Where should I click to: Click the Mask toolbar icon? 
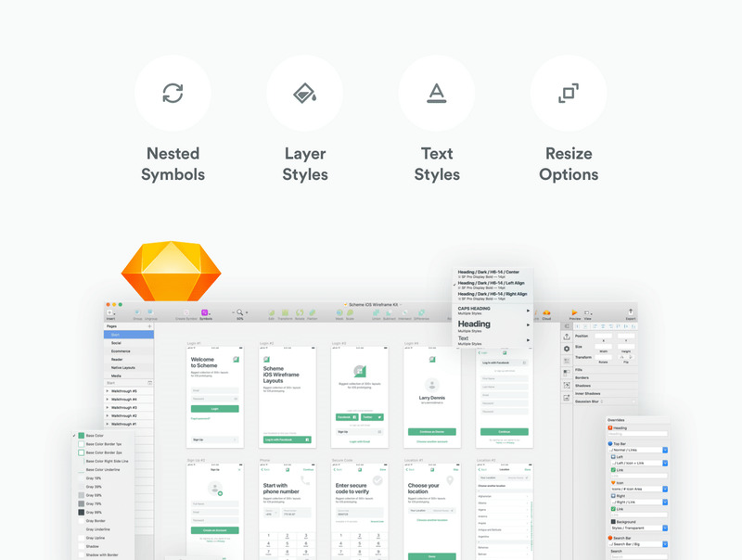point(339,312)
